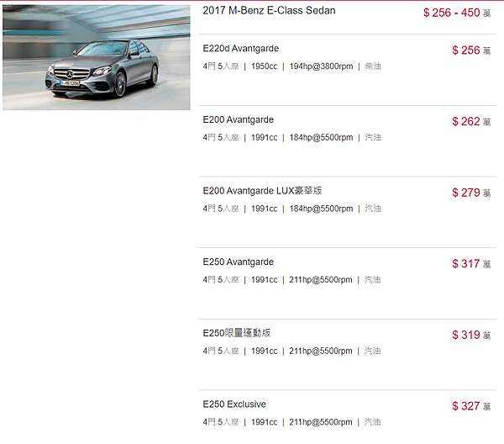Select the LUX豪華版 1991cc specs line
This screenshot has width=504, height=444.
pyautogui.click(x=291, y=209)
